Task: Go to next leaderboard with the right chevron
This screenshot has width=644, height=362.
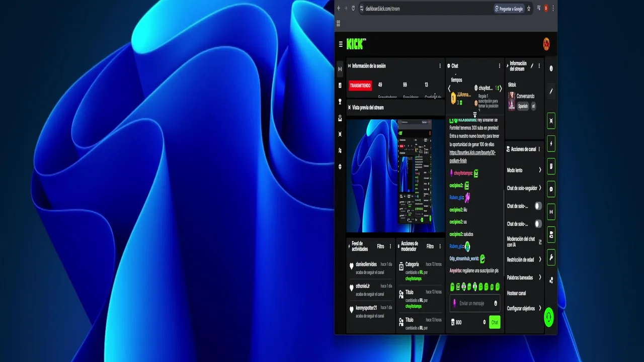Action: [500, 88]
